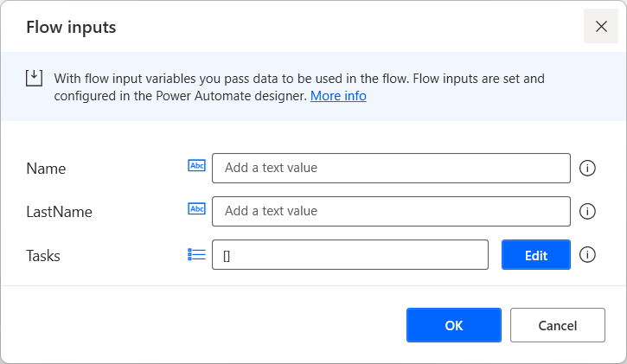Screen dimensions: 627x364
Task: Click the text type icon beside LastName
Action: (196, 209)
